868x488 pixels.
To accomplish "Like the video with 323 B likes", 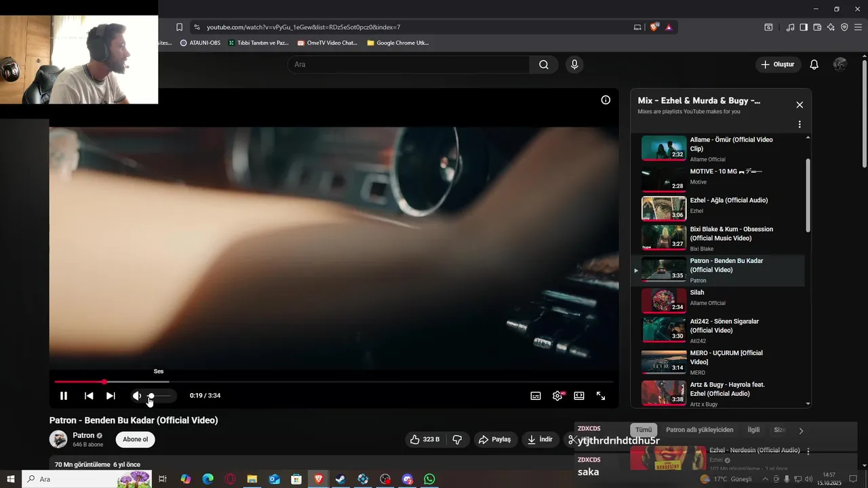I will 425,439.
